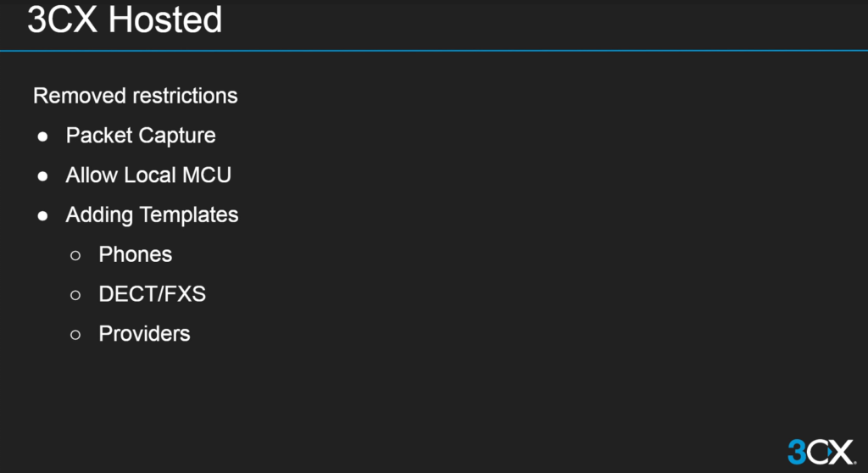Click the hollow bullet before Phones
Viewport: 868px width, 473px height.
coord(75,255)
